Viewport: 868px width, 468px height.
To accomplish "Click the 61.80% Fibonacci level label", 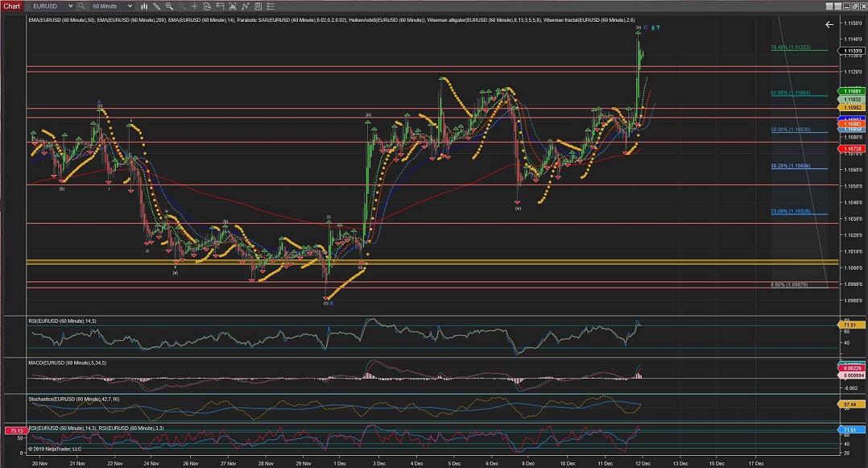I will tap(790, 93).
